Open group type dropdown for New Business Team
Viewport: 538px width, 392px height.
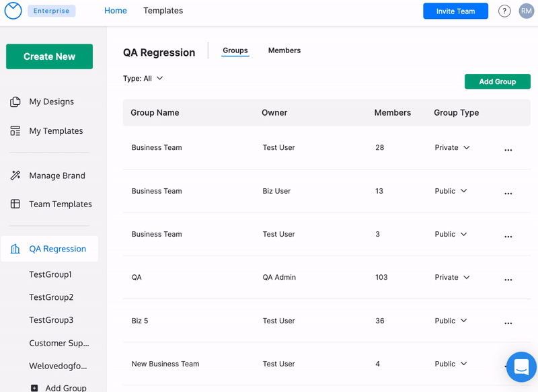(x=451, y=364)
